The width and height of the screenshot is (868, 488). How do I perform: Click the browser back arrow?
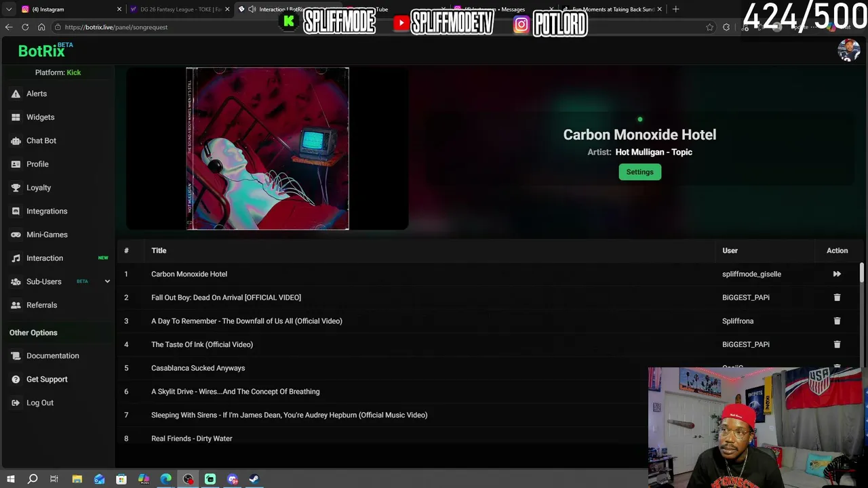point(9,27)
